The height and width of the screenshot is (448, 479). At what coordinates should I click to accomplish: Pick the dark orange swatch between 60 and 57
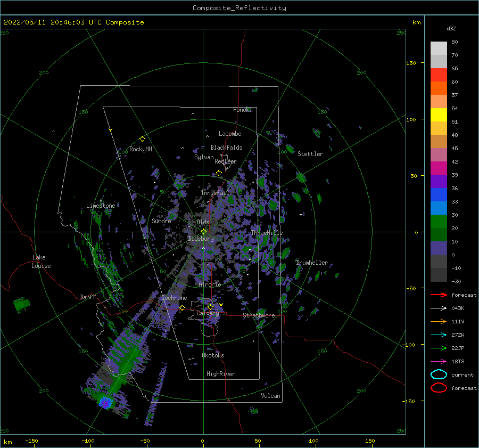(439, 88)
